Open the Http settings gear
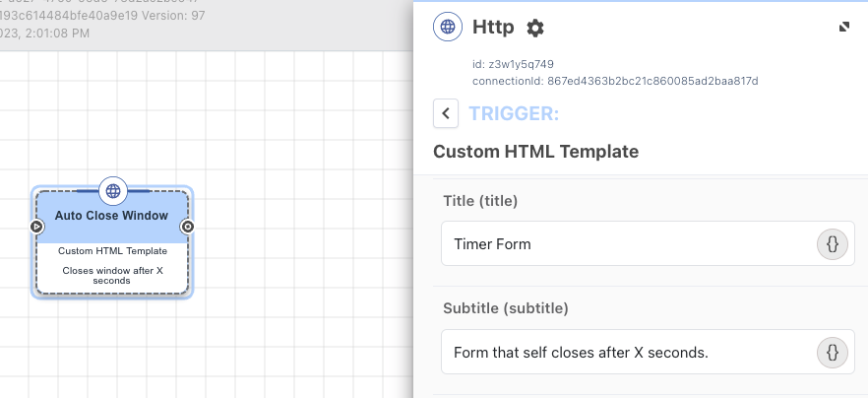 coord(535,28)
